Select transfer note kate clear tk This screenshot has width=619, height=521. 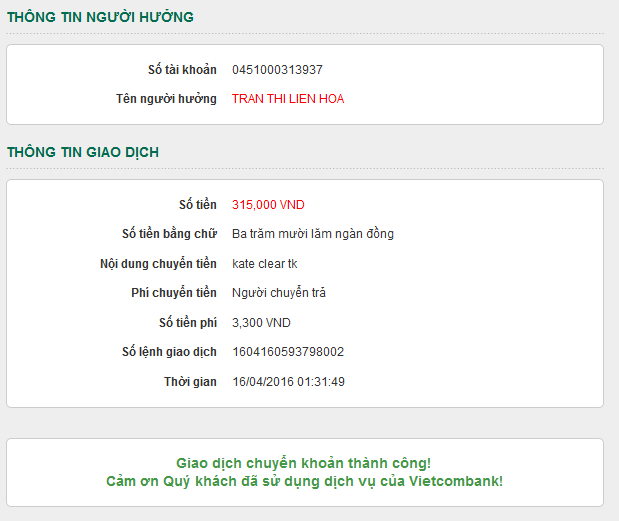[x=265, y=264]
